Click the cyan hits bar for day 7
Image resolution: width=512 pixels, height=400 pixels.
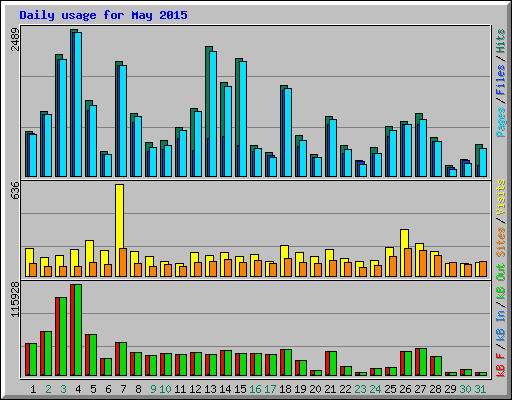[123, 121]
